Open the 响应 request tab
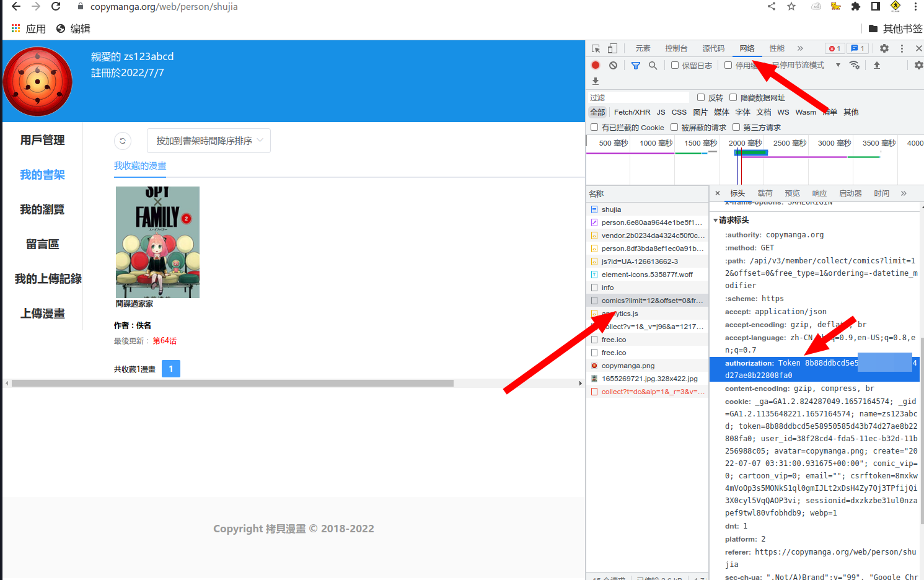This screenshot has height=580, width=924. (x=820, y=193)
